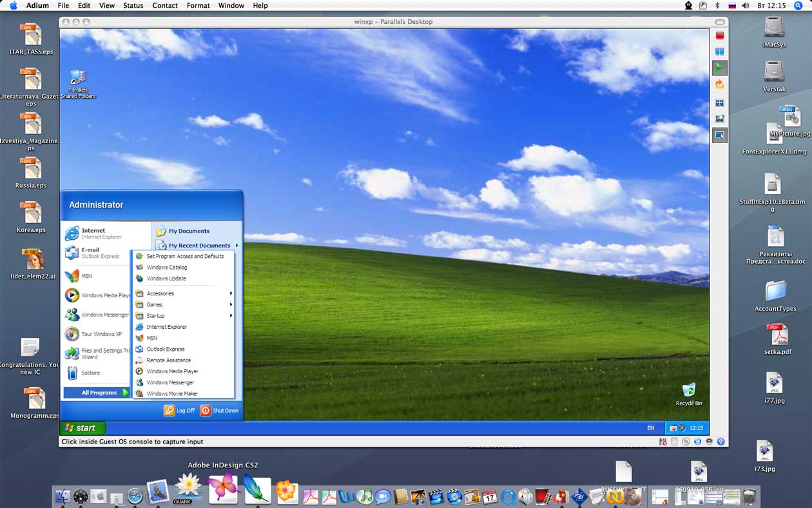Image resolution: width=812 pixels, height=508 pixels.
Task: Click the QuarkXPress flower icon in the Dock
Action: point(189,488)
